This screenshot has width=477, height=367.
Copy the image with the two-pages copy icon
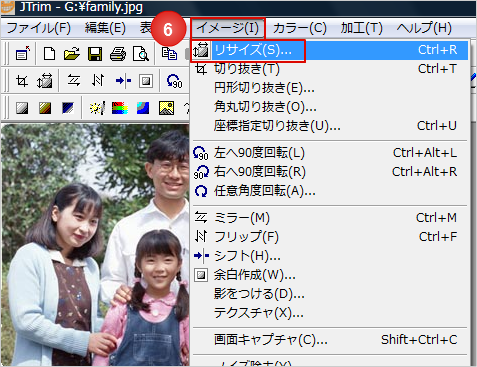click(x=169, y=53)
